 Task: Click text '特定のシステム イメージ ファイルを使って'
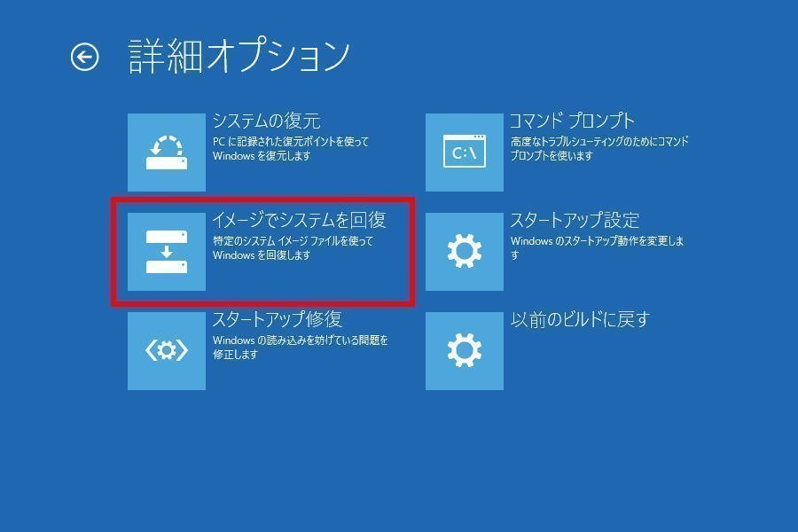pyautogui.click(x=293, y=241)
